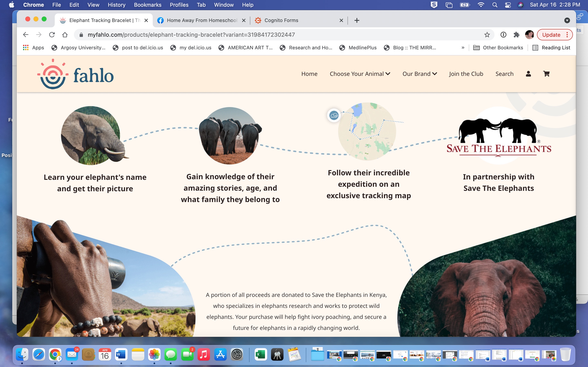
Task: Open the tab search dropdown arrow
Action: click(x=567, y=20)
